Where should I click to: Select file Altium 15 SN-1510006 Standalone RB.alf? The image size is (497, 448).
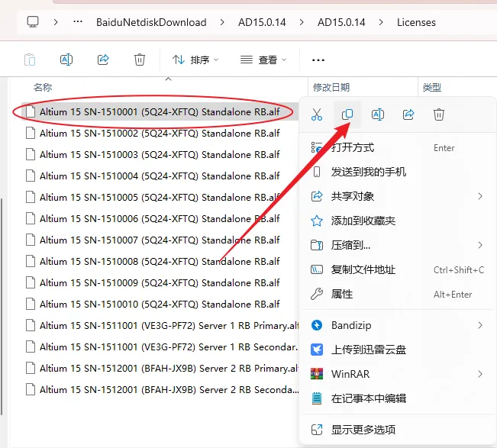pyautogui.click(x=160, y=218)
